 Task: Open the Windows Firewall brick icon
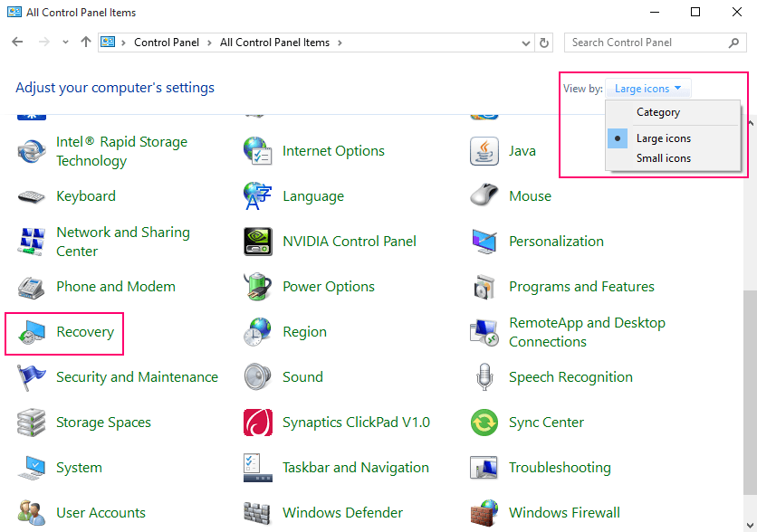tap(484, 513)
